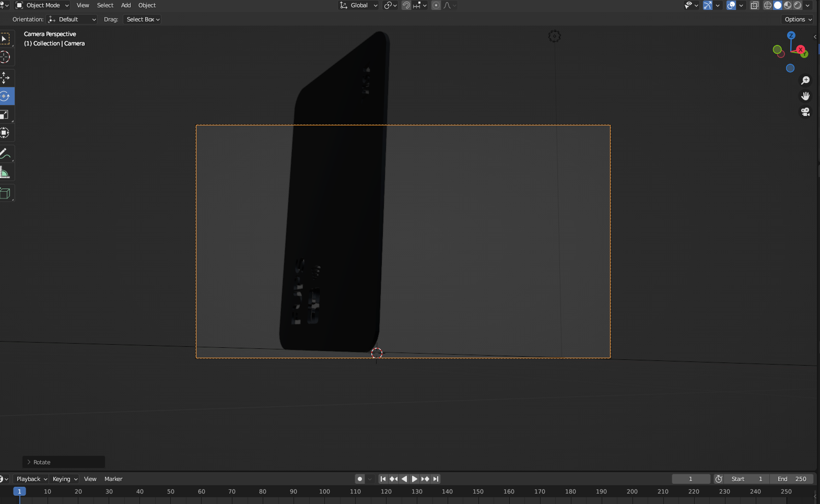Select the active Rotate tool
This screenshot has width=820, height=504.
tap(5, 96)
